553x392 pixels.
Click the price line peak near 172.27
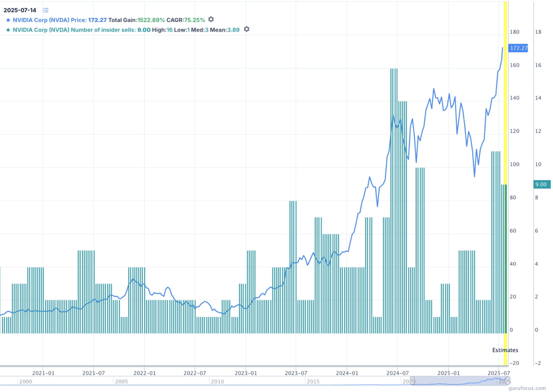pos(502,48)
